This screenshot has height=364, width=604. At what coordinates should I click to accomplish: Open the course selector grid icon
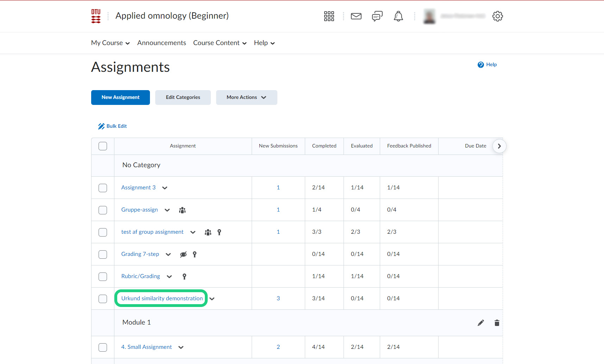(x=329, y=16)
